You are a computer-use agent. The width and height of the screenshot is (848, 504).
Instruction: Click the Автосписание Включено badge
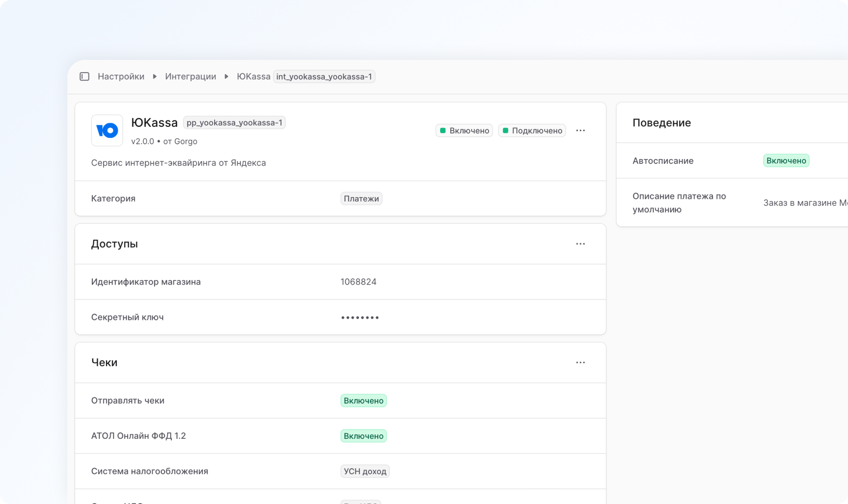coord(786,160)
